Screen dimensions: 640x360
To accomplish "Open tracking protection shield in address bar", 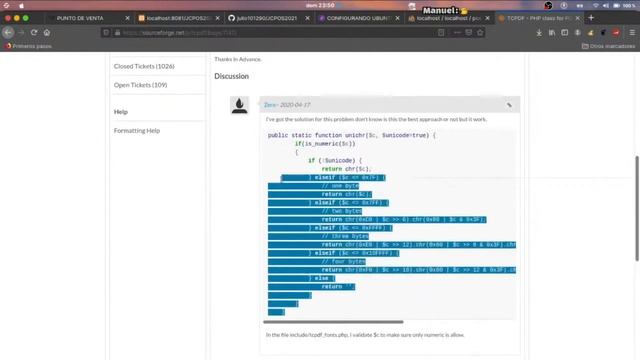I will coord(106,32).
